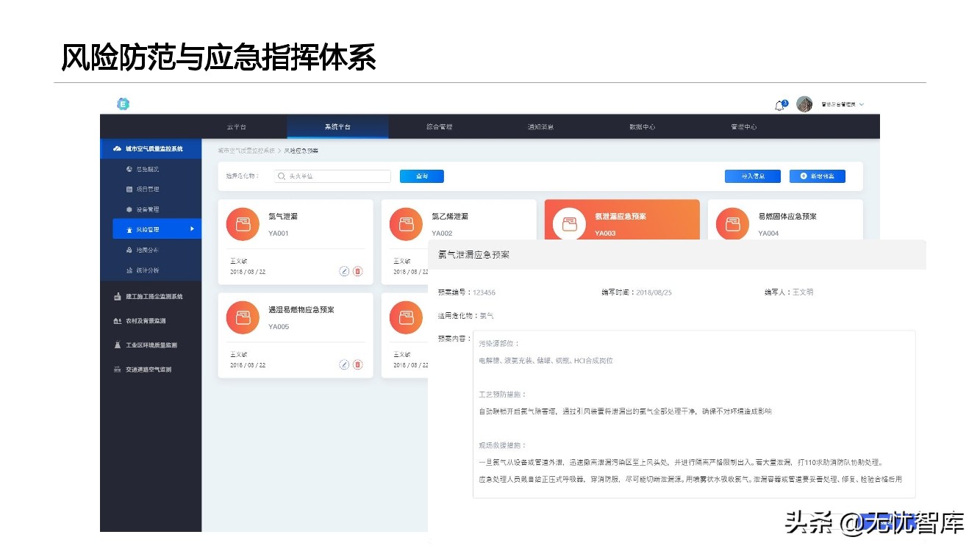Click the orange folder icon for 氯气泄漏

coord(243,224)
